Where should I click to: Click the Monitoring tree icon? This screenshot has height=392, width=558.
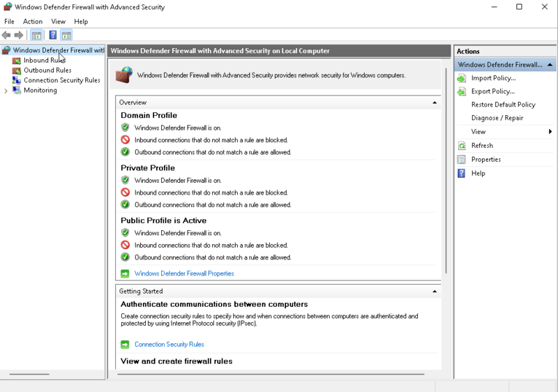(16, 91)
